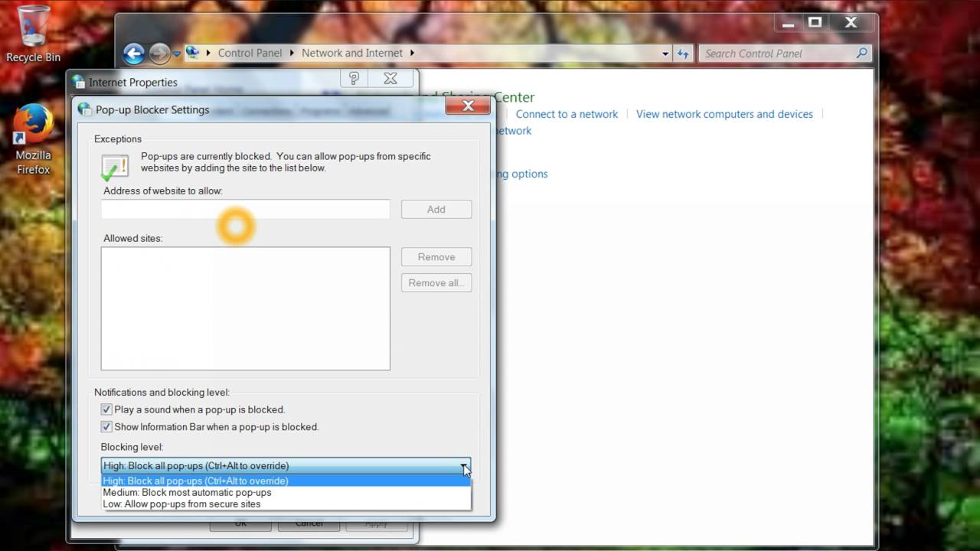Screen dimensions: 980x551
Task: Open recent addresses dropdown in address bar
Action: click(x=665, y=53)
